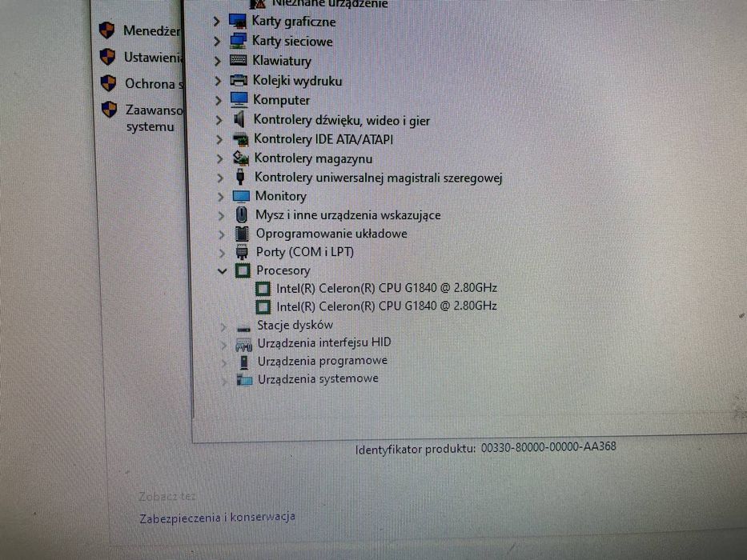Click the shield icon next to Ochrona
Screen dimensions: 747x560
pyautogui.click(x=109, y=83)
